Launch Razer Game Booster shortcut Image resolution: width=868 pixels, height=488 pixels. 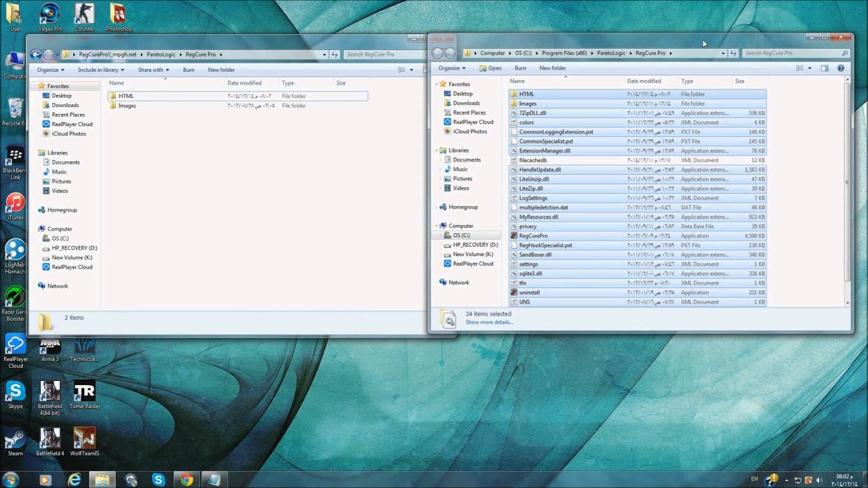point(15,304)
